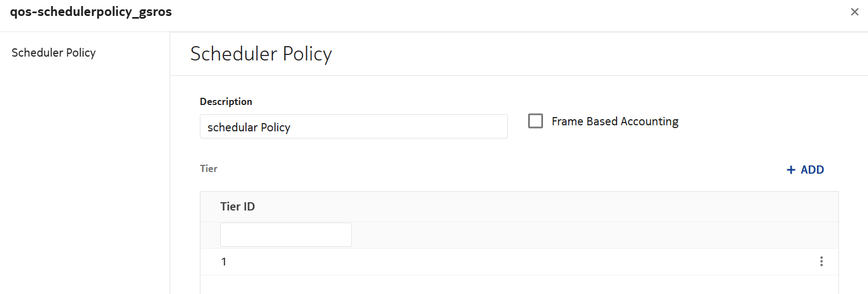Click the value 1 in Tier ID cell
The height and width of the screenshot is (294, 868).
tap(223, 262)
